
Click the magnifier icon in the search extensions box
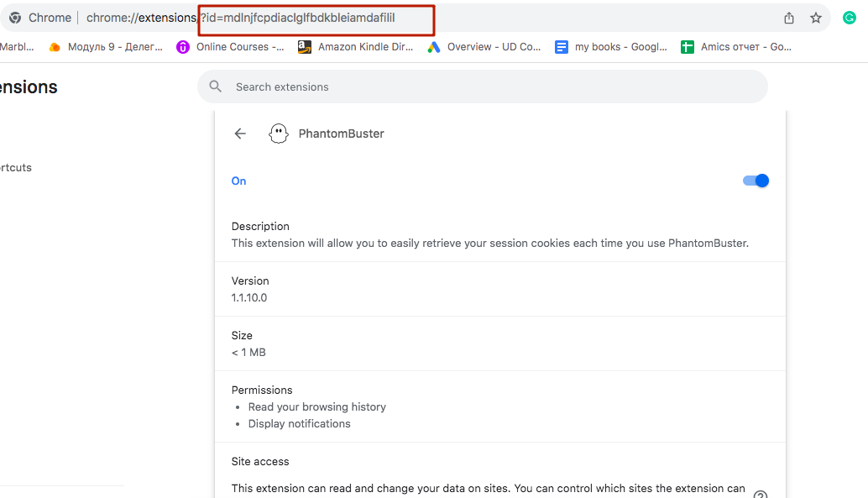coord(216,86)
